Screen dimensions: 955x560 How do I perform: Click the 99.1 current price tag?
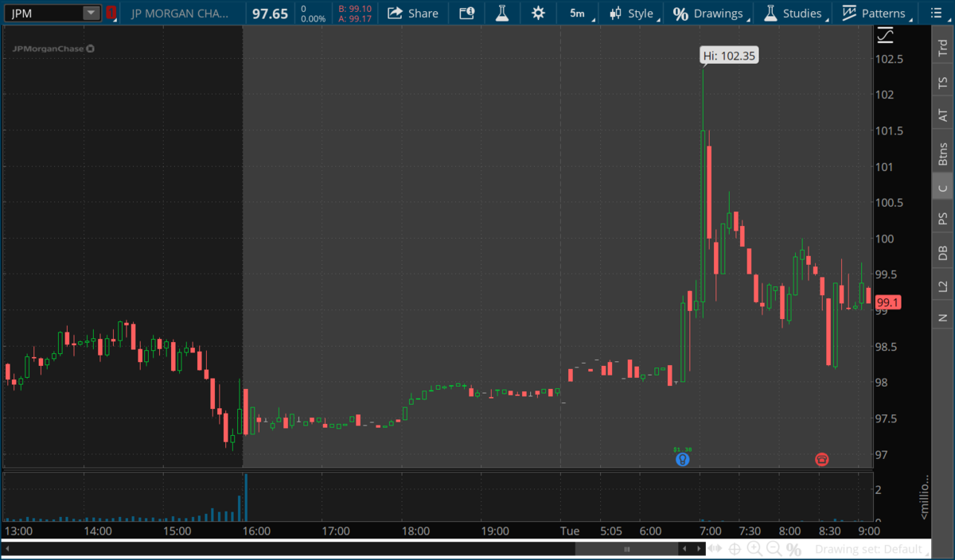tap(887, 302)
